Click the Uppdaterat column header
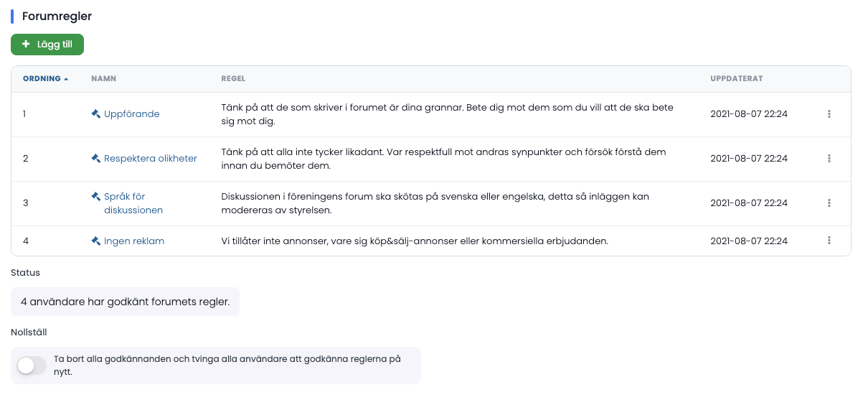This screenshot has height=395, width=868. click(736, 79)
